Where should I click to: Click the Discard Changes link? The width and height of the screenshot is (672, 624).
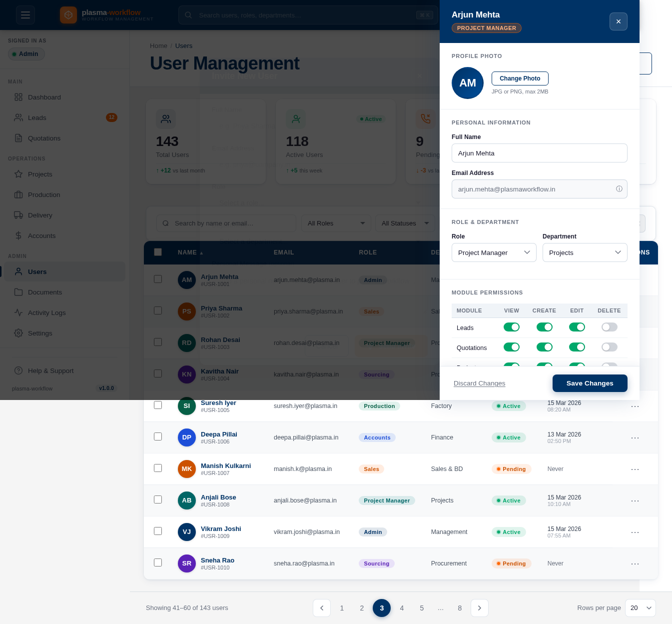click(x=479, y=383)
